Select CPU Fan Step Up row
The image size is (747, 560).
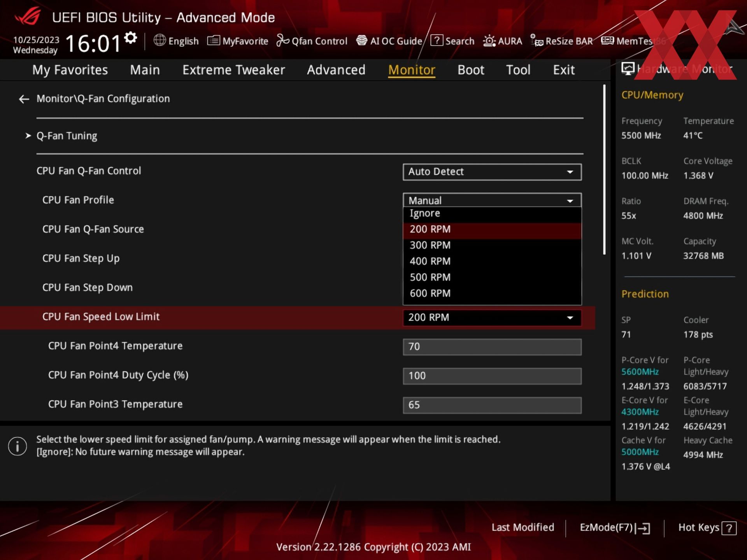click(x=81, y=259)
